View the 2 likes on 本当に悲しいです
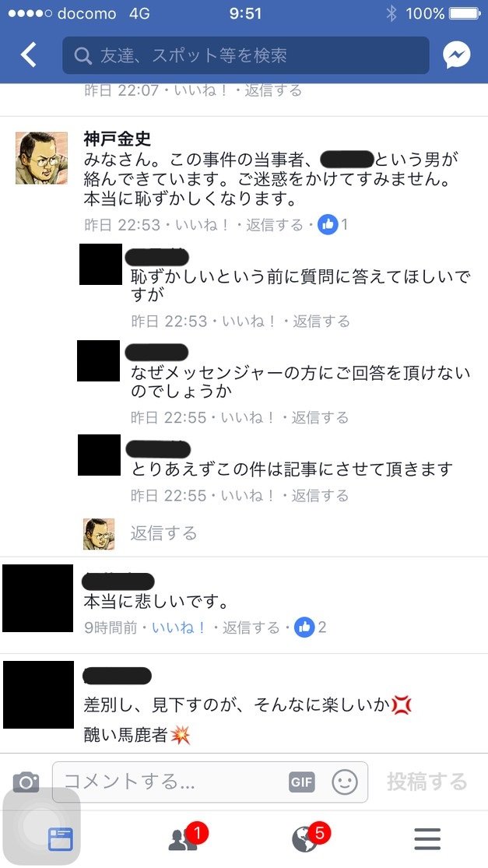This screenshot has width=488, height=868. coord(311,627)
